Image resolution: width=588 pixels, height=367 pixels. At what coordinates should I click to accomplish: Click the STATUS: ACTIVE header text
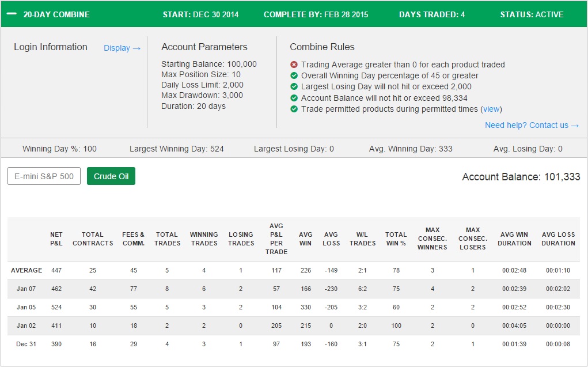click(532, 14)
